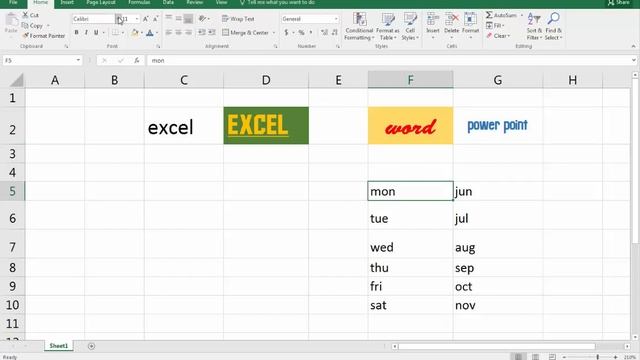Click the Paste clipboard icon
Viewport: 640px width, 360px height.
click(11, 20)
